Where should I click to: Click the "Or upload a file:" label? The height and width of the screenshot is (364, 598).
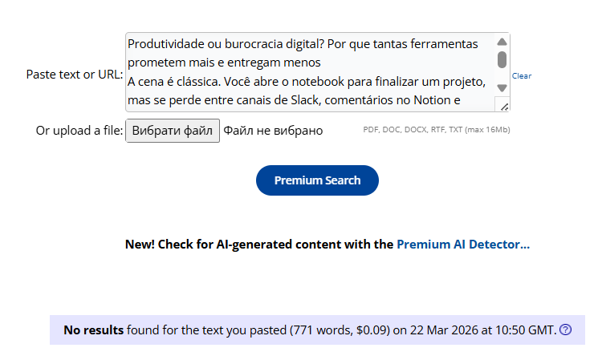79,131
